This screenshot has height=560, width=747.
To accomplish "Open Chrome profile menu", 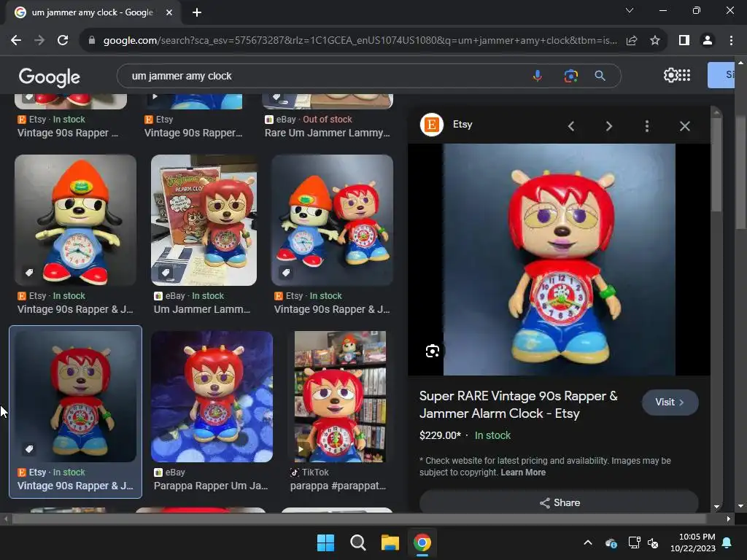I will point(708,41).
